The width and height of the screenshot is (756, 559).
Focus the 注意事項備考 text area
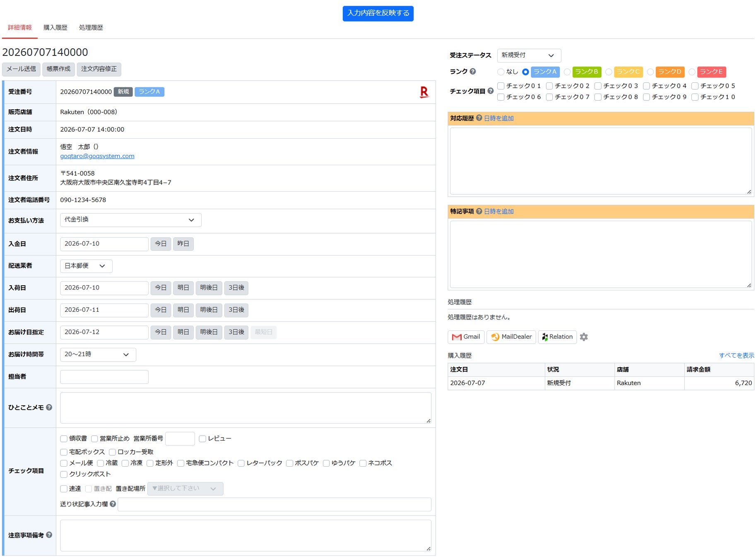coord(246,535)
